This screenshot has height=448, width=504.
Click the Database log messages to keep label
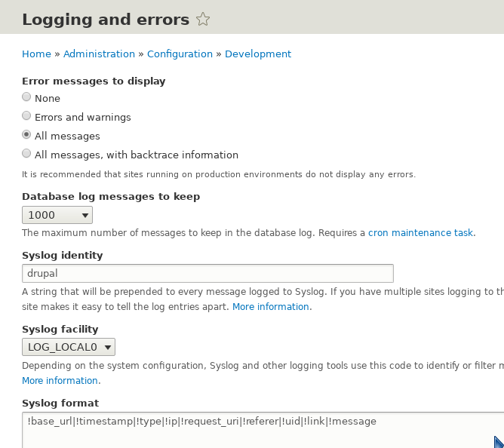[x=111, y=197]
